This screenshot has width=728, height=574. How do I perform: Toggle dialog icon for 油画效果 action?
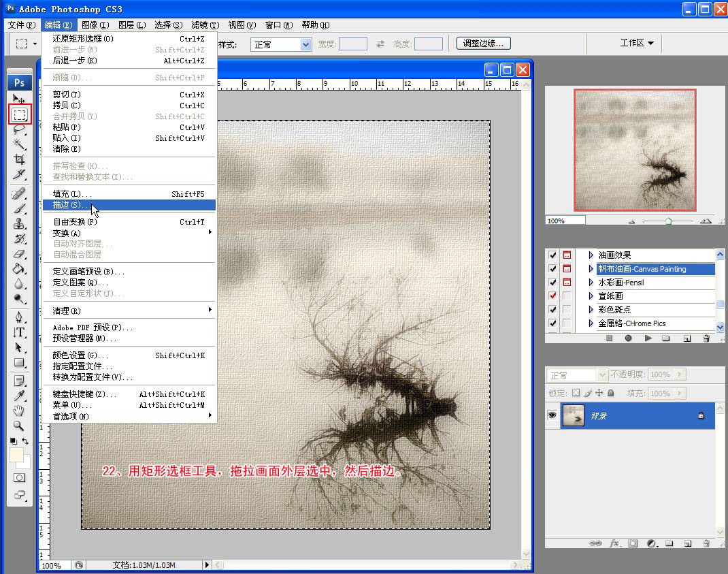(567, 255)
